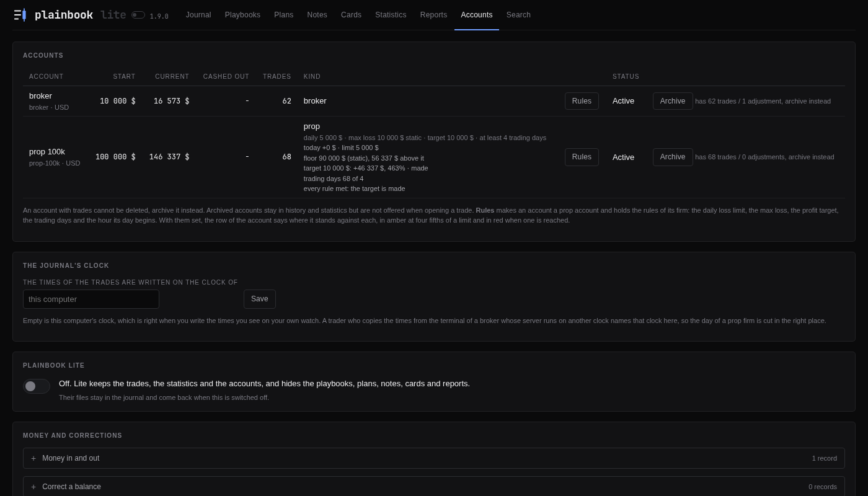This screenshot has width=868, height=496.
Task: Click the broker trade count 62
Action: 286,101
